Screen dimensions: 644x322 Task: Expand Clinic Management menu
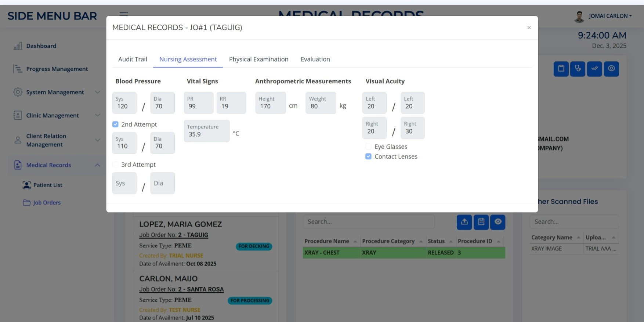[53, 115]
